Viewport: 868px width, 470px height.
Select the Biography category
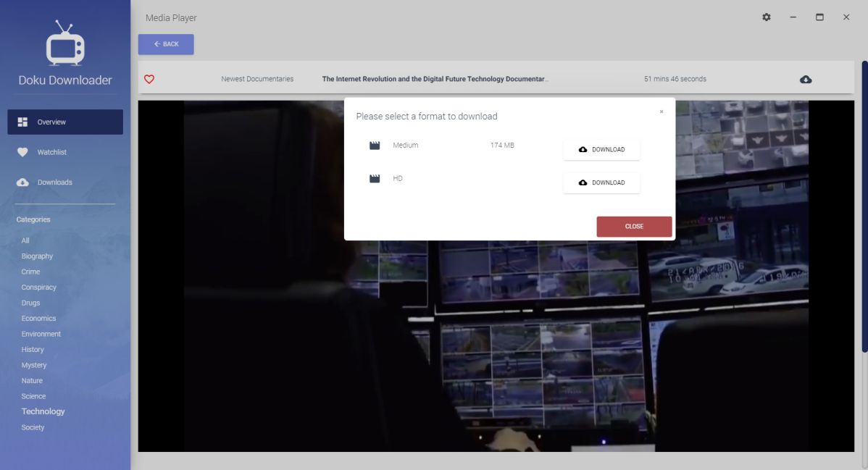(x=37, y=256)
